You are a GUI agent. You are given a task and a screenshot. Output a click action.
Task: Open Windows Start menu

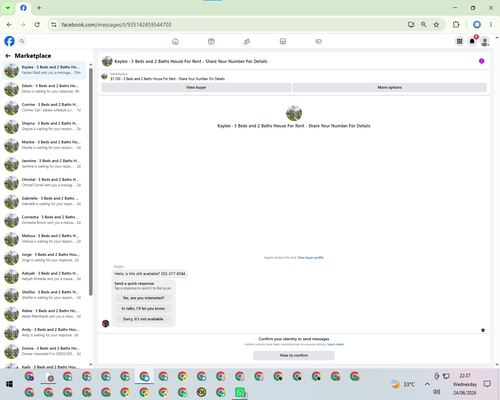point(9,384)
